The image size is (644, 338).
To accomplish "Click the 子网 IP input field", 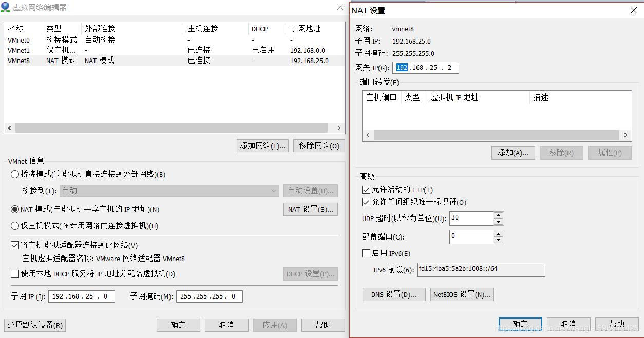I will coord(81,296).
